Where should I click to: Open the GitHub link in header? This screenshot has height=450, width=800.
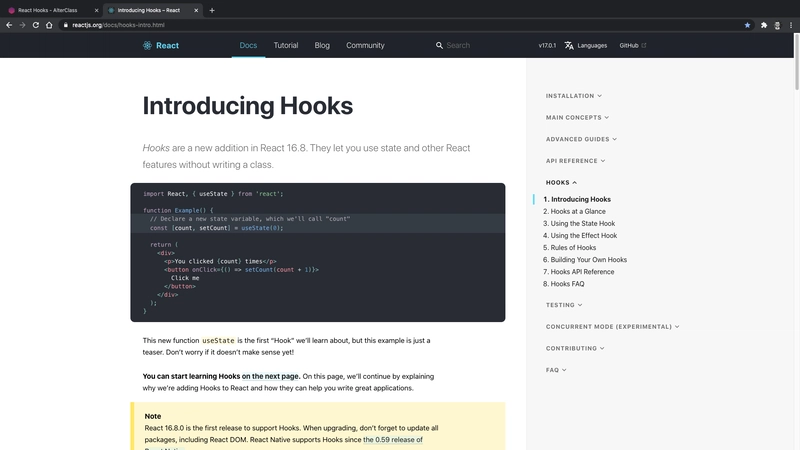(x=629, y=45)
